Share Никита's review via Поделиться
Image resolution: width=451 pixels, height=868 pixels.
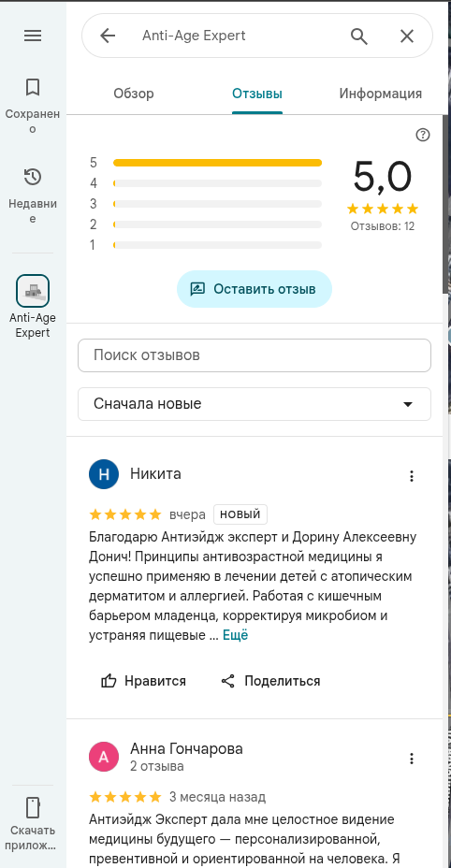[270, 681]
